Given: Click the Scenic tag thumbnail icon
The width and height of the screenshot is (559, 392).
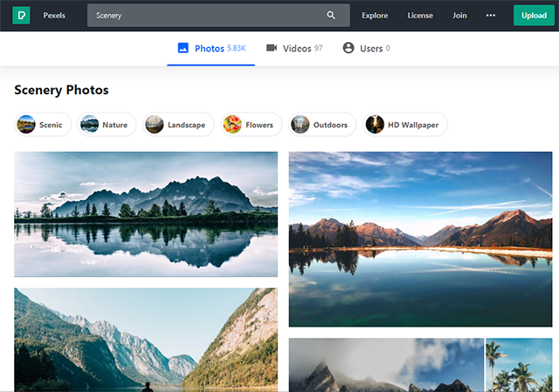Looking at the screenshot, I should (26, 125).
